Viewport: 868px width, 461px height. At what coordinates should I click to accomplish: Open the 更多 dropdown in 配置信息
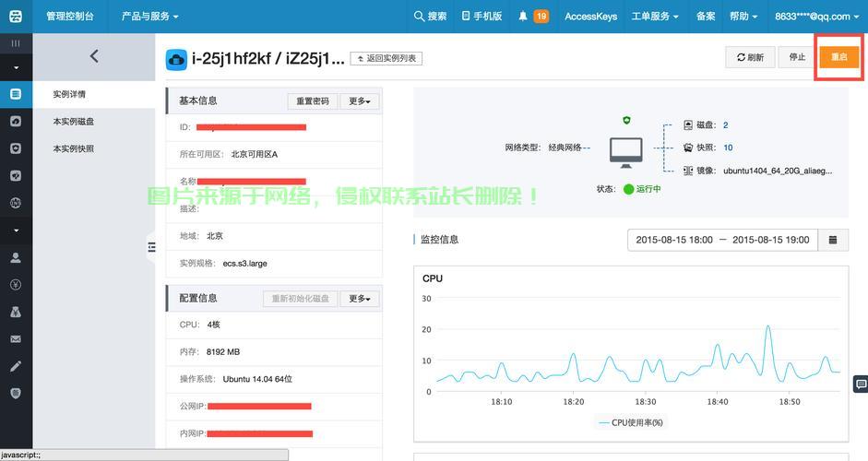tap(359, 299)
